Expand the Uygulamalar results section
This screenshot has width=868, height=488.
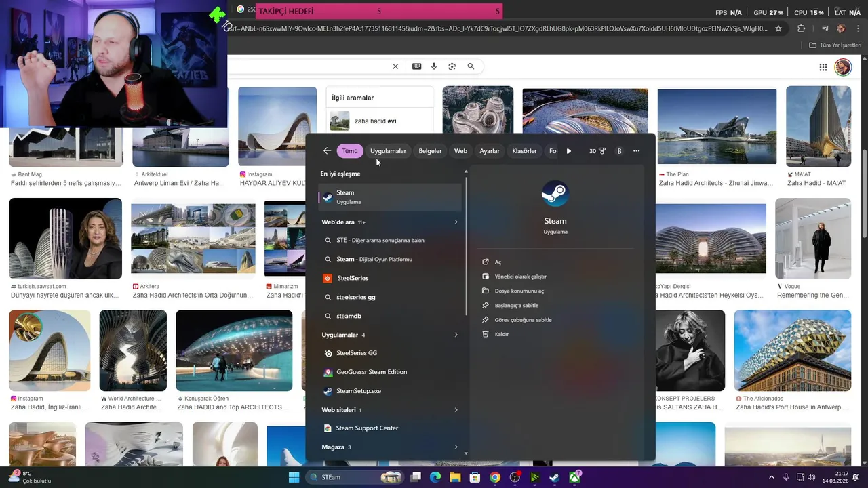tap(456, 335)
